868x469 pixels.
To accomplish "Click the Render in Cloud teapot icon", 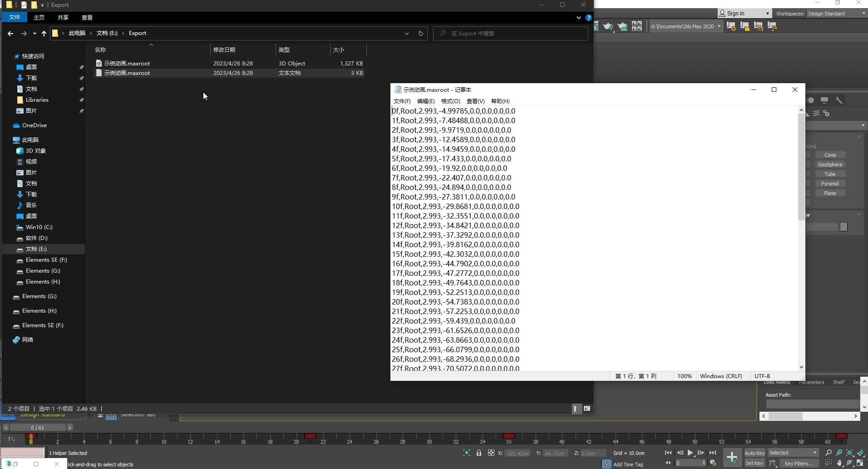I will (622, 26).
